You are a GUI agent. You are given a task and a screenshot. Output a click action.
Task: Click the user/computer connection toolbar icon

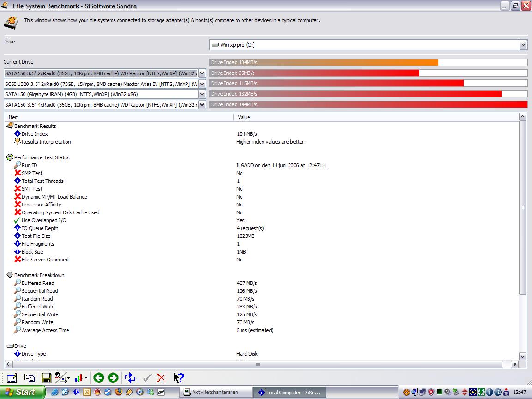coord(61,378)
